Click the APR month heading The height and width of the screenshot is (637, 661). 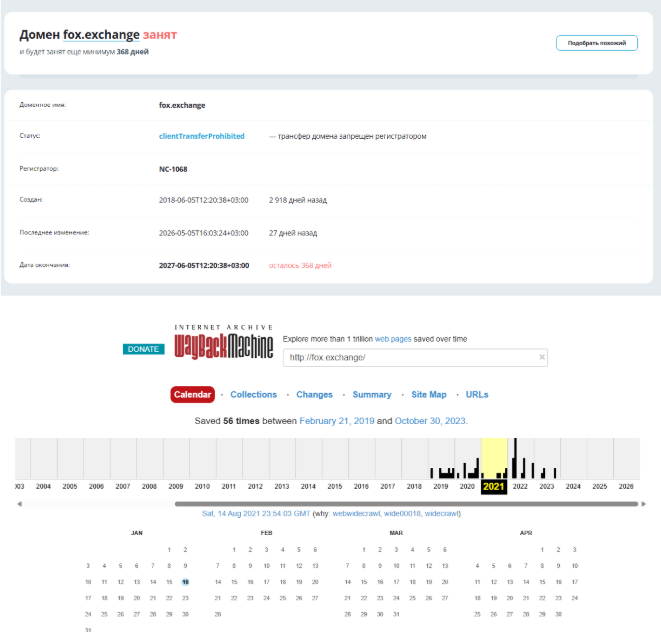pos(526,533)
